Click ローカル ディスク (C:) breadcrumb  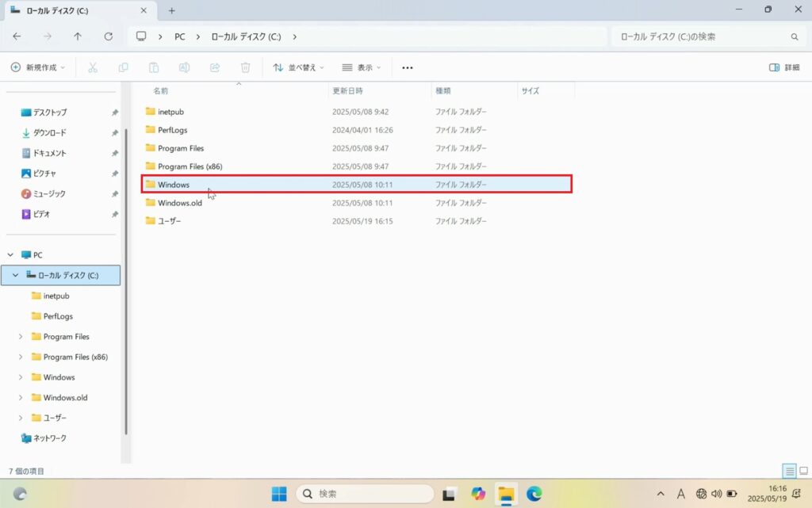coord(246,36)
